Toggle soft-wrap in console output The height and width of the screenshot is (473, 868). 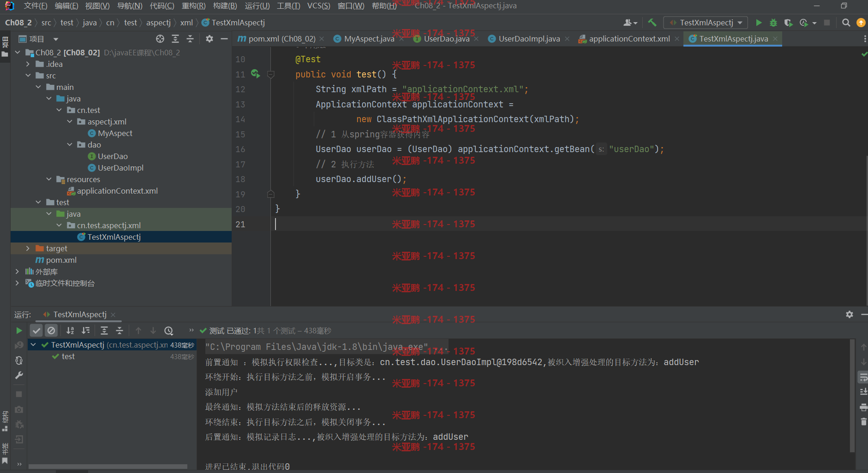tap(863, 377)
